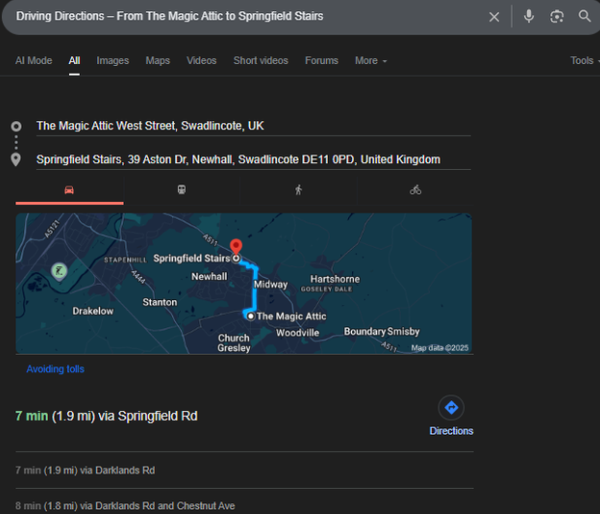Select the All results tab

(x=74, y=60)
